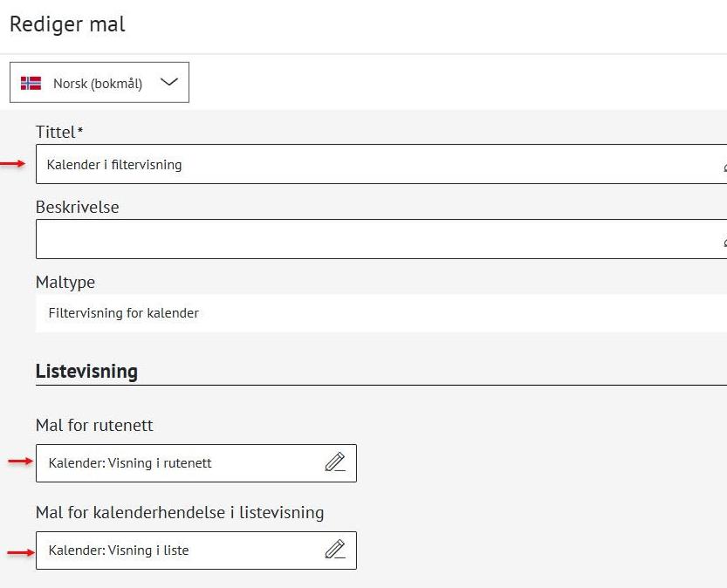Click the Mal for rutenett label
The image size is (727, 588).
[x=94, y=425]
